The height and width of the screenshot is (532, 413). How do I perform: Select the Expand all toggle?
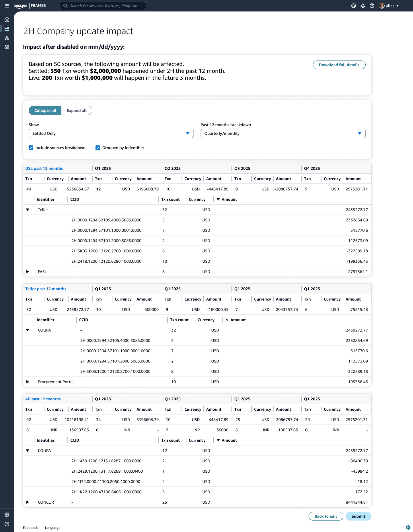pyautogui.click(x=77, y=110)
